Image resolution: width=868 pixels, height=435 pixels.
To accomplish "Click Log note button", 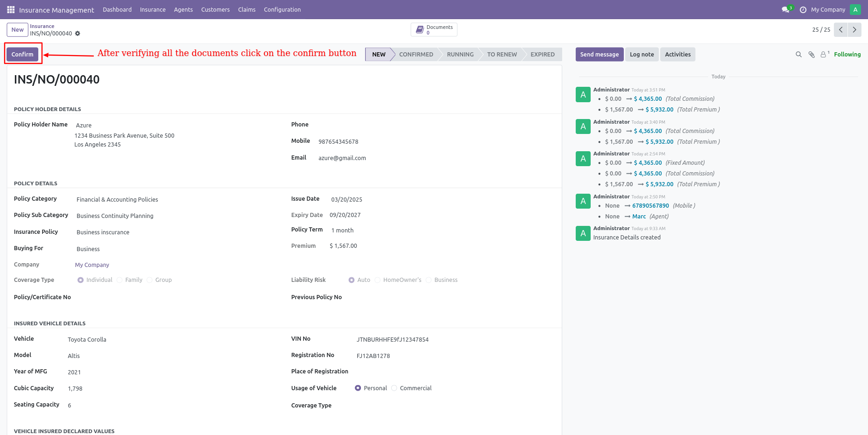I will point(642,55).
